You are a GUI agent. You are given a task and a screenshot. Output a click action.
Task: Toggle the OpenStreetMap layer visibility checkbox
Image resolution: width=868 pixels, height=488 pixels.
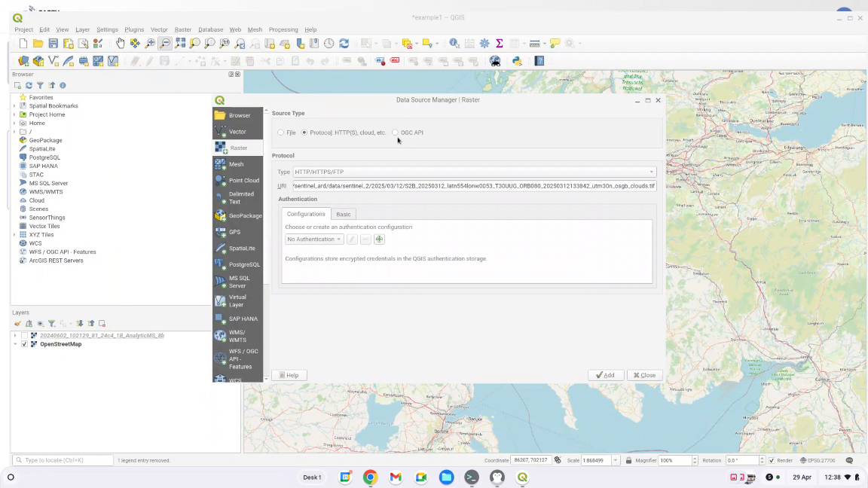(x=24, y=344)
